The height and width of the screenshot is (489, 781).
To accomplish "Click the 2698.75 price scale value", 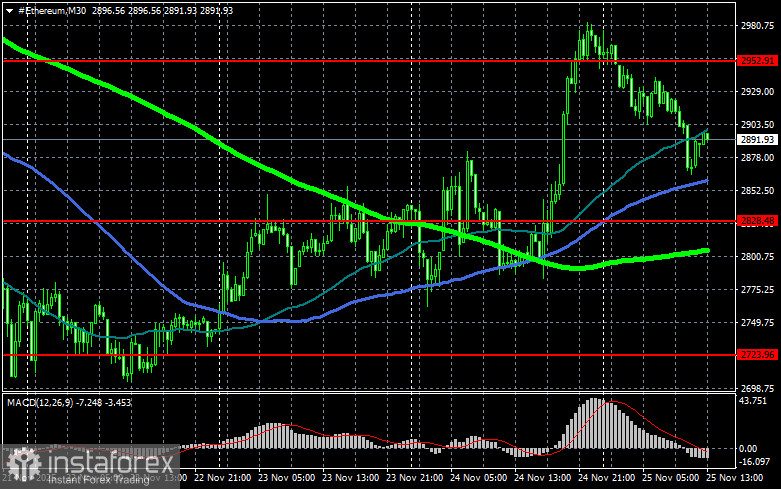I will click(x=758, y=388).
